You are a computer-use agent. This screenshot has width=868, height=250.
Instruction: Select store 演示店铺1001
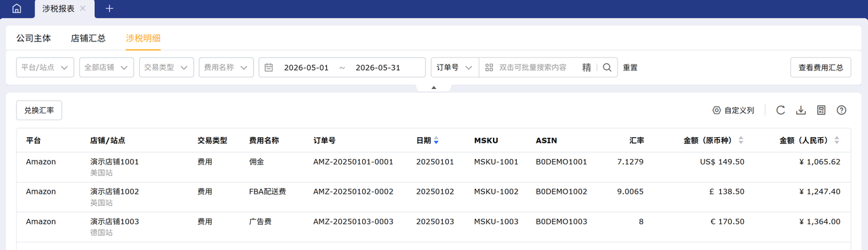tap(115, 162)
